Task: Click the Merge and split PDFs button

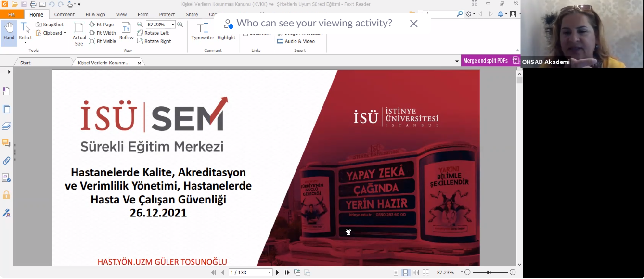Action: pyautogui.click(x=485, y=61)
